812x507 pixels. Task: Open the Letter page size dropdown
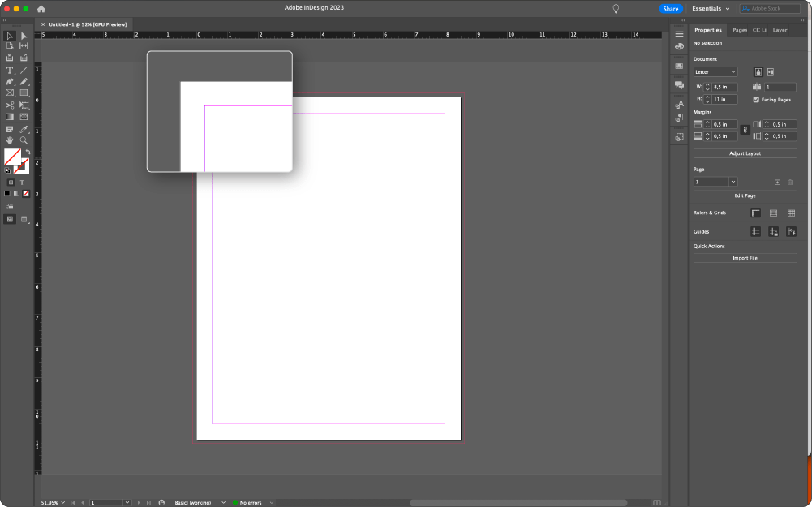714,71
